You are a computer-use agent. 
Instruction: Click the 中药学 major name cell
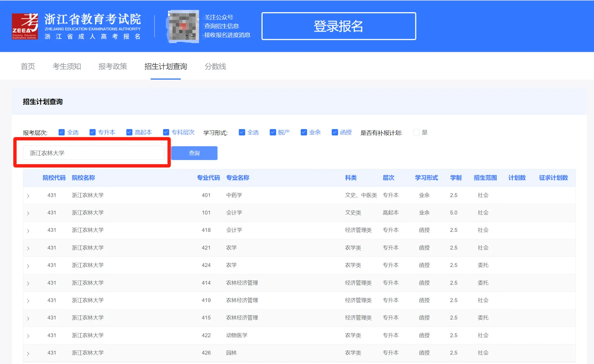coord(234,195)
